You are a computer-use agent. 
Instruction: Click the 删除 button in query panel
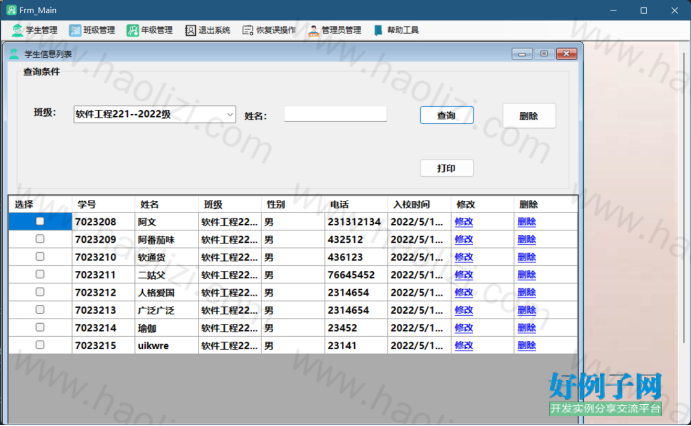pos(529,116)
